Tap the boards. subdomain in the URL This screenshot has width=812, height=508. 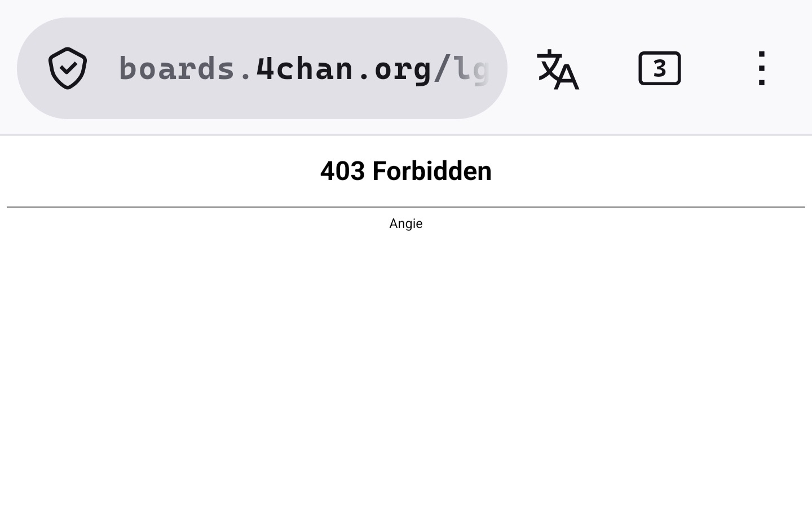[x=187, y=69]
